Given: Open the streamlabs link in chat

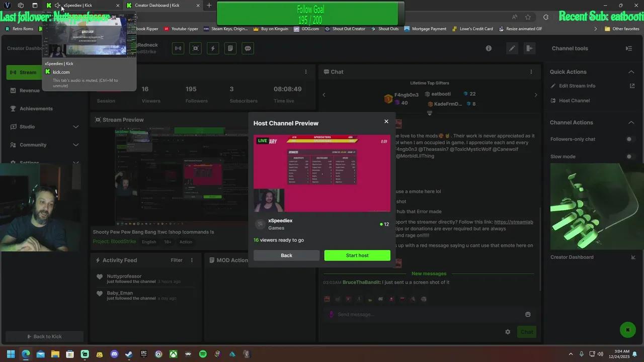Looking at the screenshot, I should tap(514, 222).
